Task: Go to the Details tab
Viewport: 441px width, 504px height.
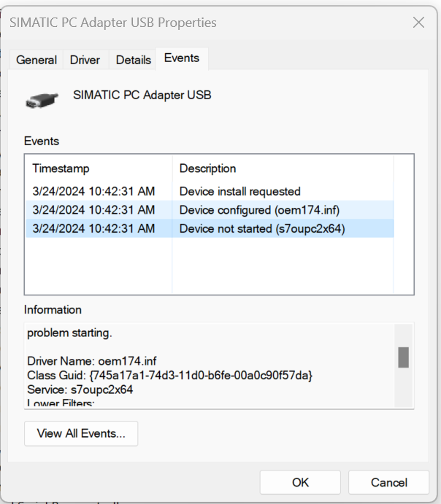Action: point(133,60)
